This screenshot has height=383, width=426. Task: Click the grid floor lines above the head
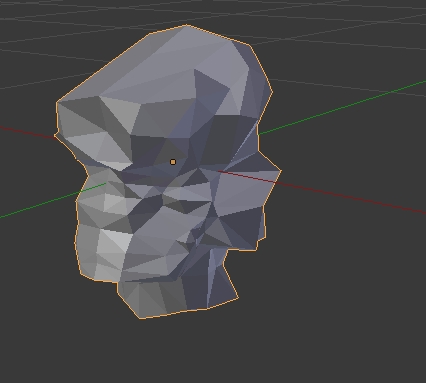coord(213,12)
